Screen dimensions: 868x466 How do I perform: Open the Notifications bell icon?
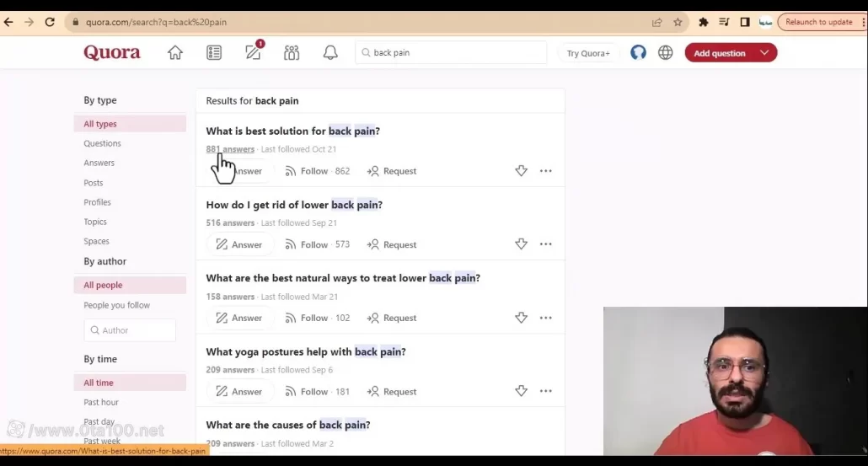click(330, 53)
